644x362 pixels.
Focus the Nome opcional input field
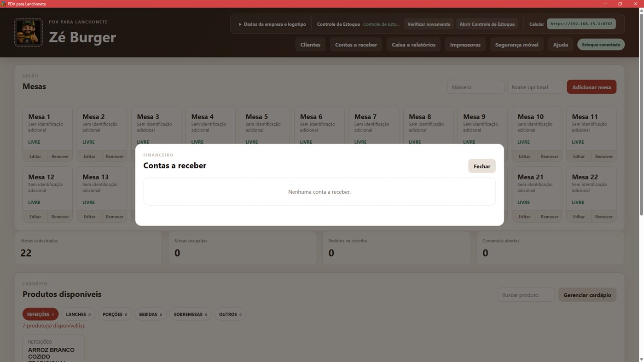click(x=535, y=87)
